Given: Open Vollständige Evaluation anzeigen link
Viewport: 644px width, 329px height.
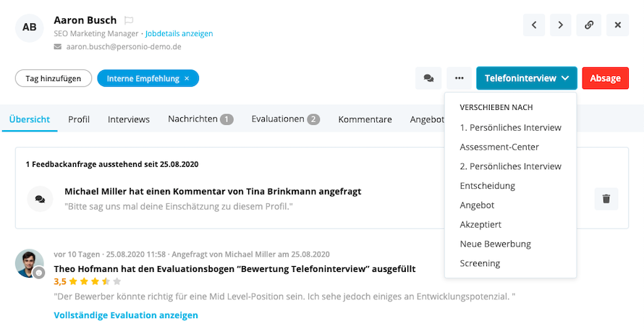Looking at the screenshot, I should coord(125,315).
